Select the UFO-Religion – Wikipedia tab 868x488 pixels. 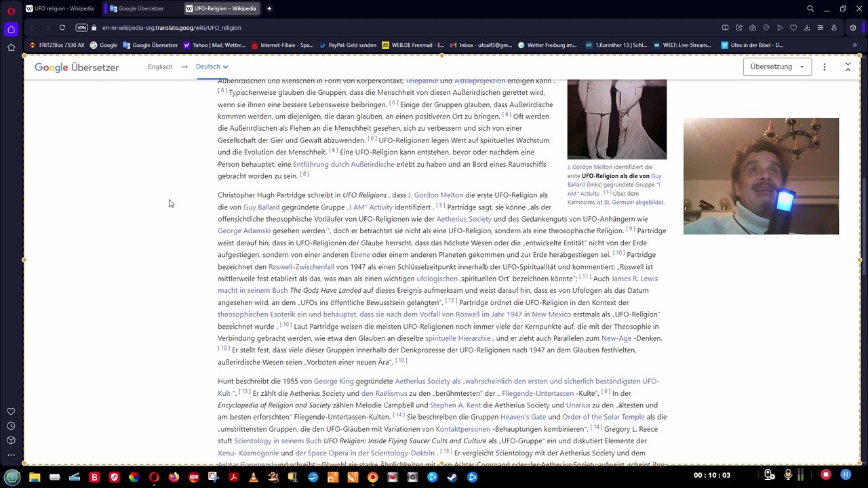point(222,9)
